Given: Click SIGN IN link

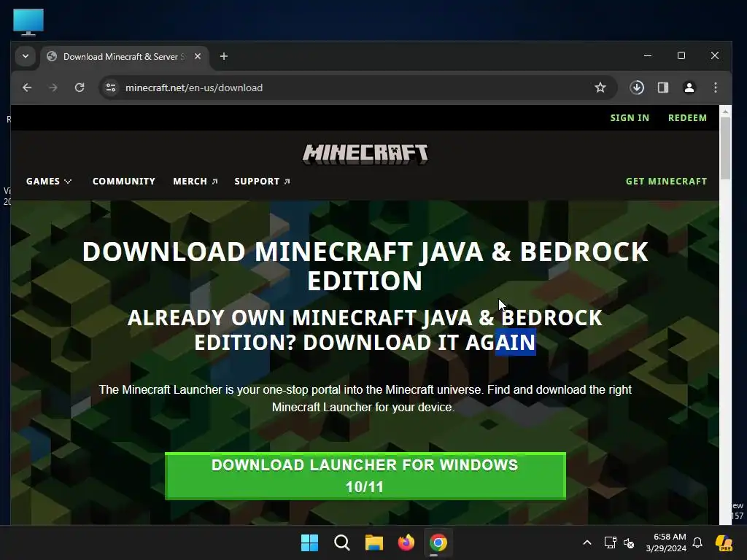Looking at the screenshot, I should click(x=630, y=117).
